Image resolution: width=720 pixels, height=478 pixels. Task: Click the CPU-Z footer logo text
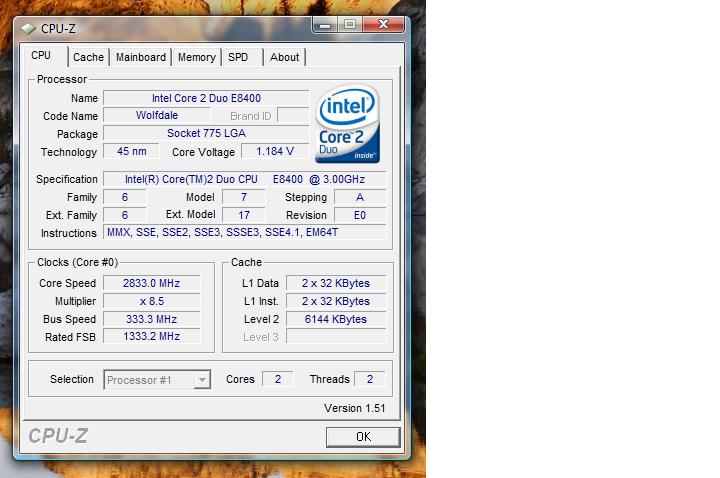[x=58, y=436]
